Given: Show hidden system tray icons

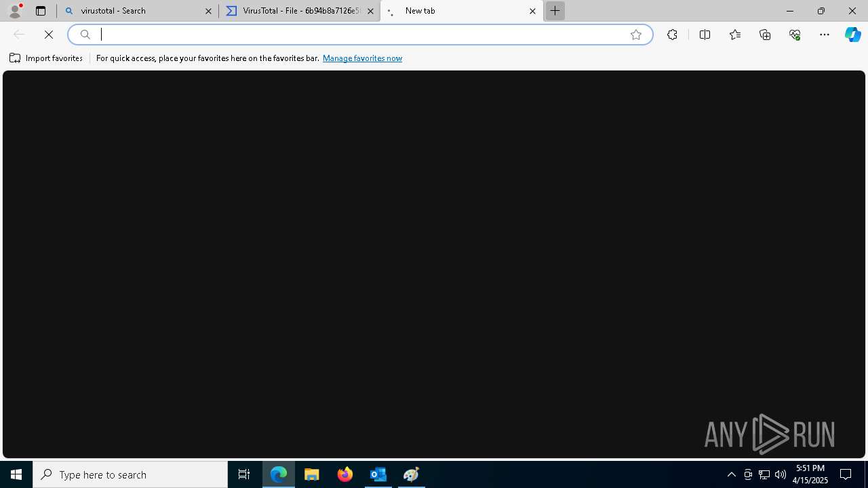Looking at the screenshot, I should pos(731,474).
